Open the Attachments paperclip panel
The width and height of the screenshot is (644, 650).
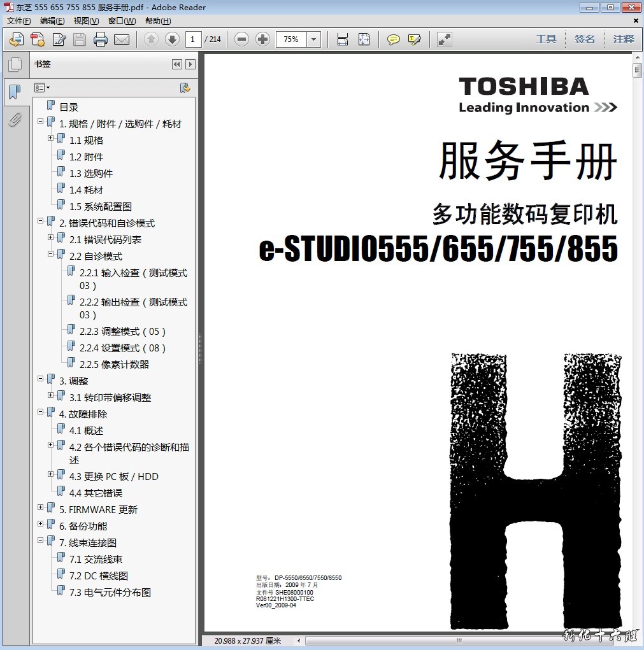click(x=15, y=120)
